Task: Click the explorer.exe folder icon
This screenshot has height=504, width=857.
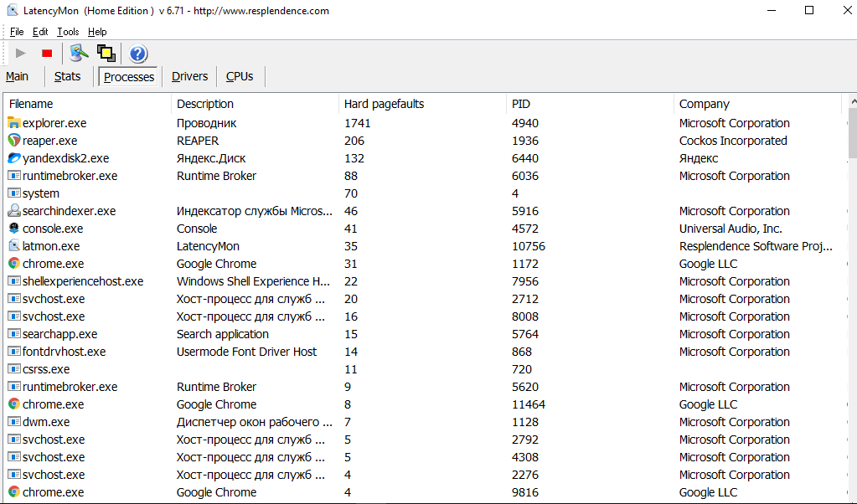Action: point(14,123)
